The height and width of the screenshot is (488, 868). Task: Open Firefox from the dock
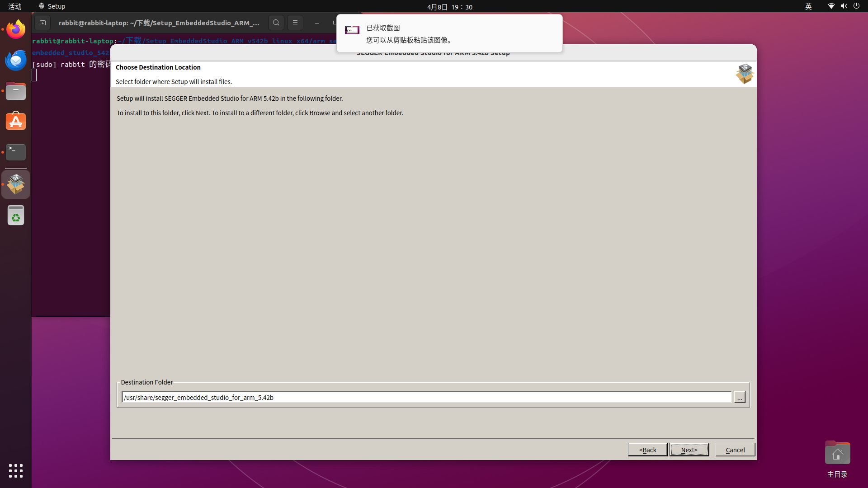click(16, 30)
